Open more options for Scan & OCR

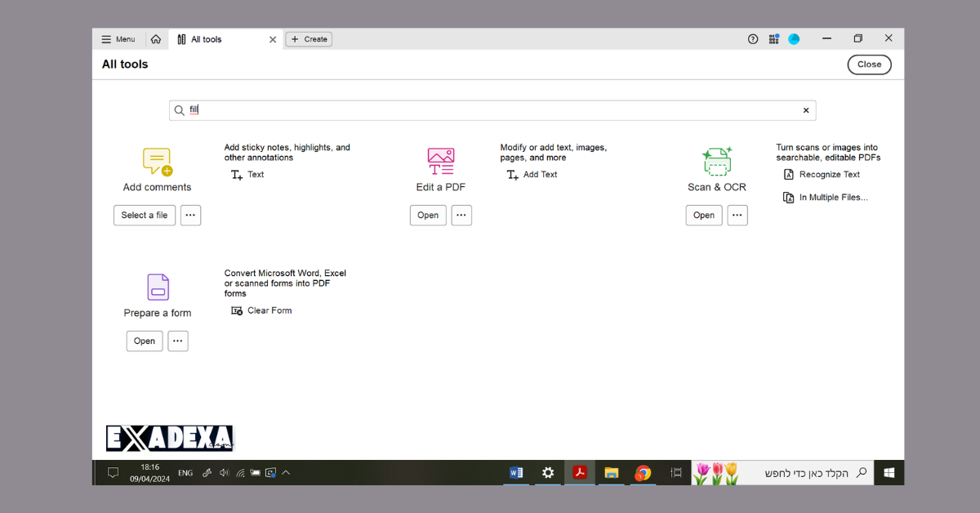pyautogui.click(x=737, y=215)
